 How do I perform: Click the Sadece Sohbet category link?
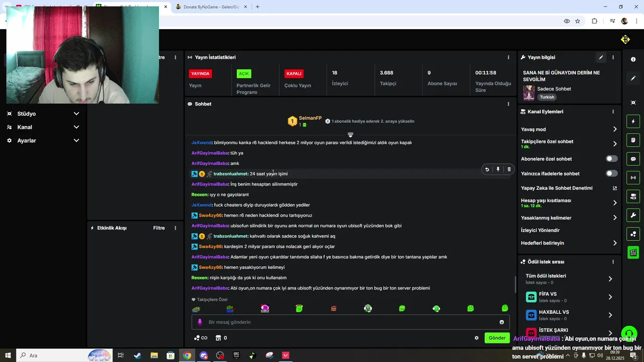(x=554, y=89)
